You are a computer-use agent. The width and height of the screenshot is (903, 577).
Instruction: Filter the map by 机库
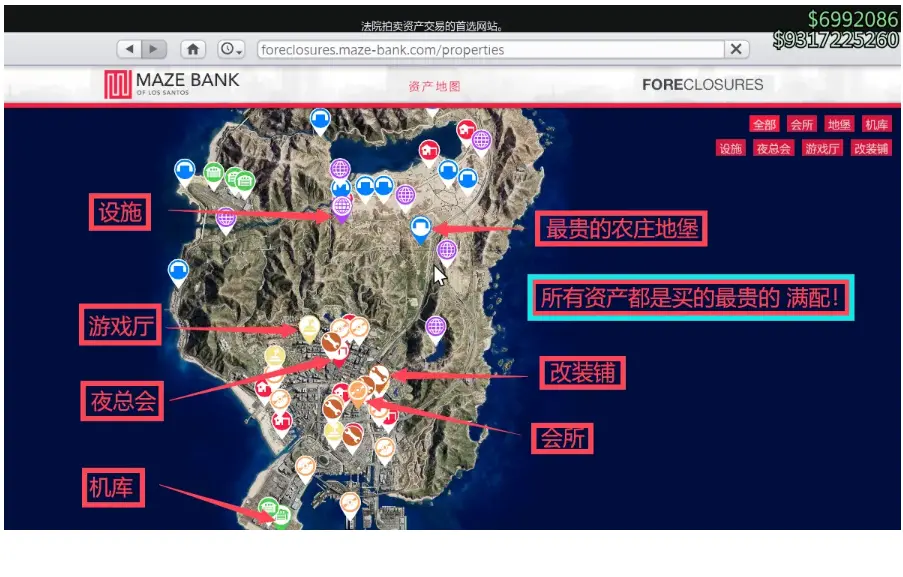click(876, 124)
